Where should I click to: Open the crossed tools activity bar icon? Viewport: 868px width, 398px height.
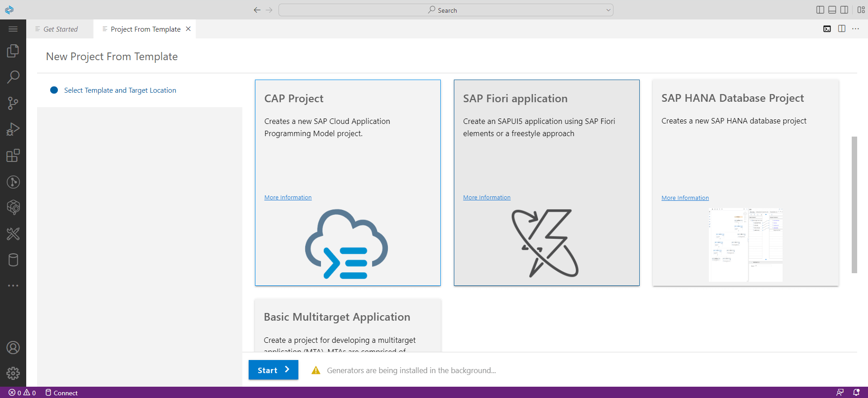[x=13, y=234]
